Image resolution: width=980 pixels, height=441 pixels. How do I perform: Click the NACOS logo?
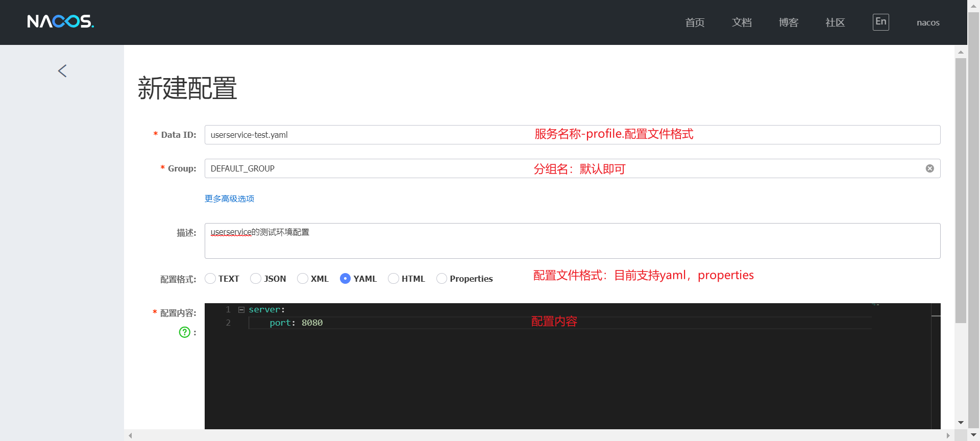click(60, 21)
